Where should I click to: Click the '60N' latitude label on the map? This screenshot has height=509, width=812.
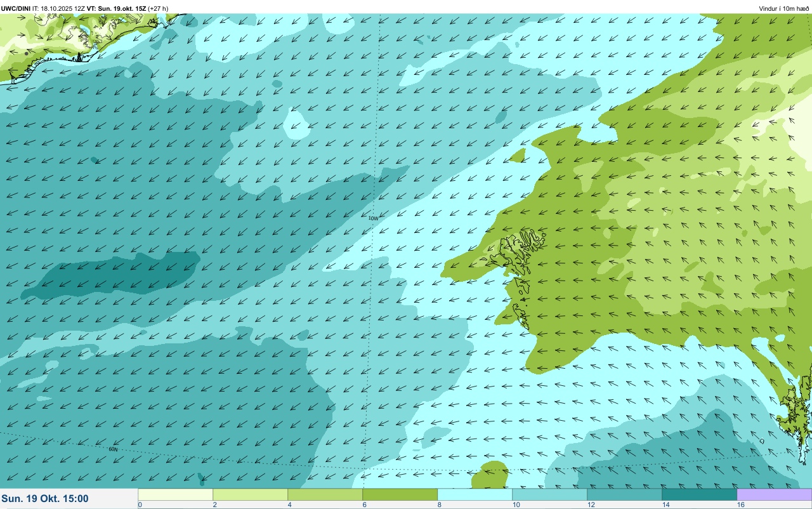pos(113,449)
